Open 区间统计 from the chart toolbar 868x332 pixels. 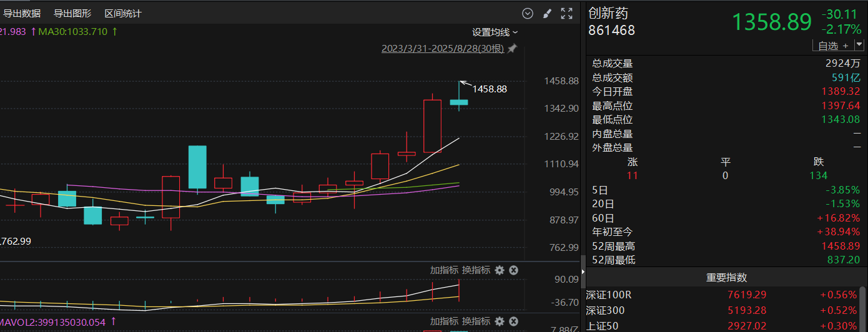coord(123,13)
